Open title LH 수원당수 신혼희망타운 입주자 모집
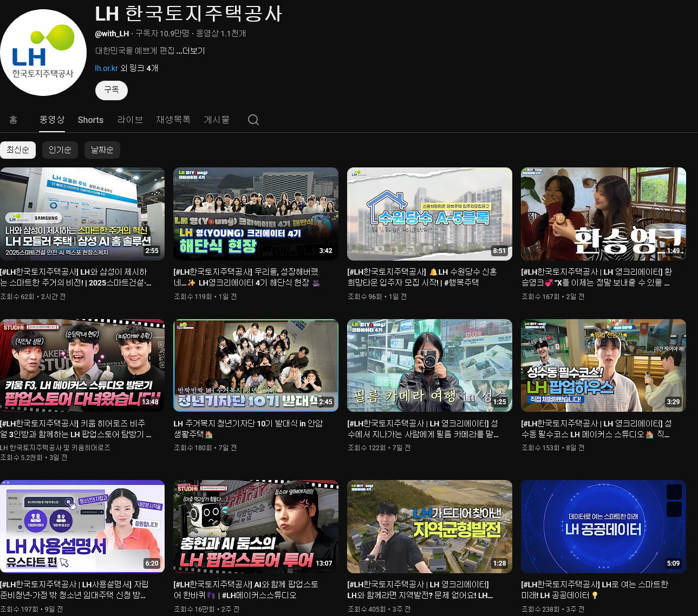The width and height of the screenshot is (698, 616). click(x=422, y=277)
